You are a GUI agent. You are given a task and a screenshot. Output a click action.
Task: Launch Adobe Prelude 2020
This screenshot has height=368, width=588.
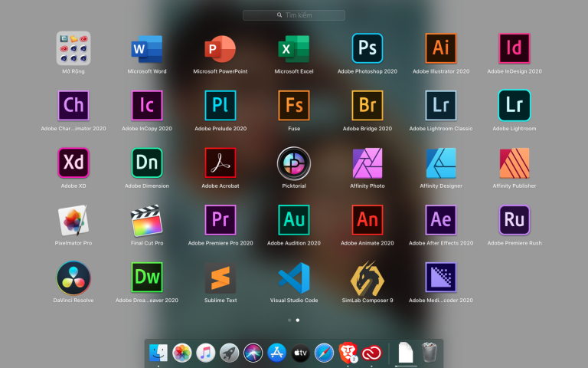tap(220, 106)
